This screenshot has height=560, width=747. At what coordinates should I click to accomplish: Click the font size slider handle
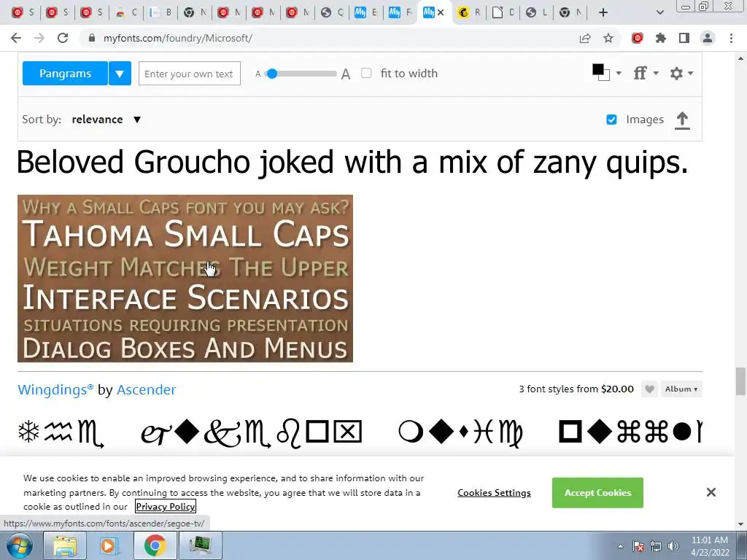coord(271,74)
